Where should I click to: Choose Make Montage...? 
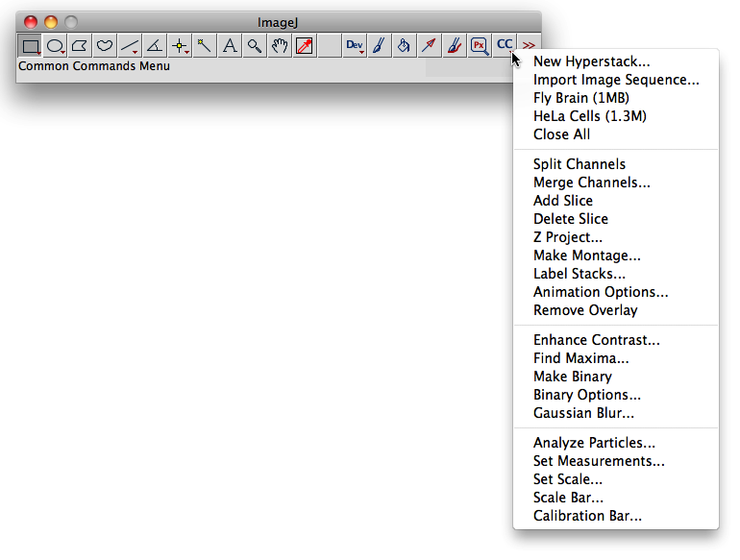(616, 256)
